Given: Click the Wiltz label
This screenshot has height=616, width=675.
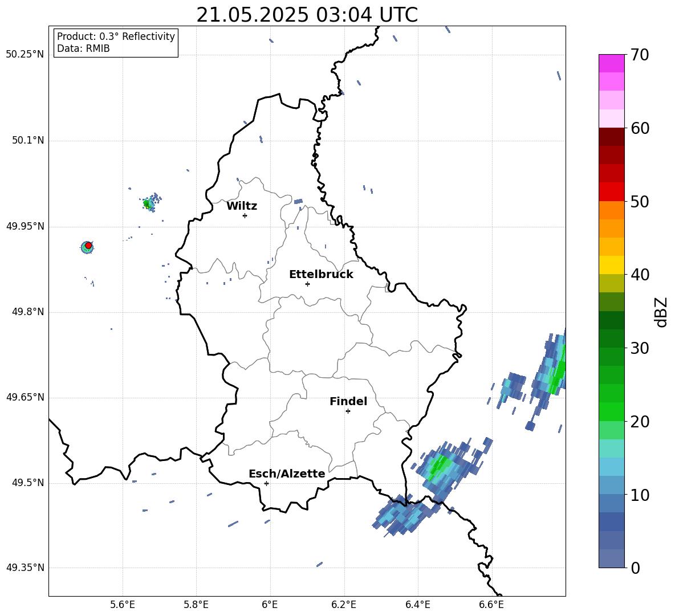Looking at the screenshot, I should 242,206.
